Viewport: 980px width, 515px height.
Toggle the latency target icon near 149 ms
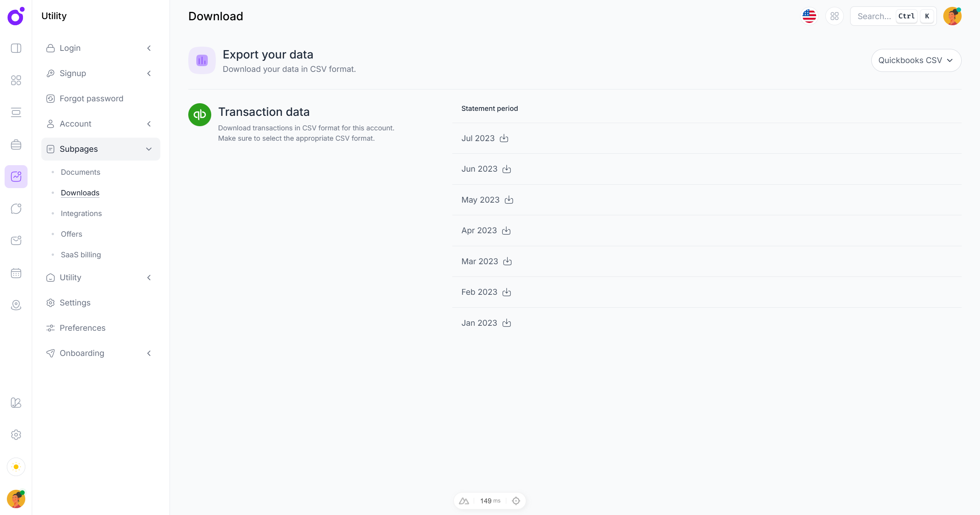click(515, 500)
